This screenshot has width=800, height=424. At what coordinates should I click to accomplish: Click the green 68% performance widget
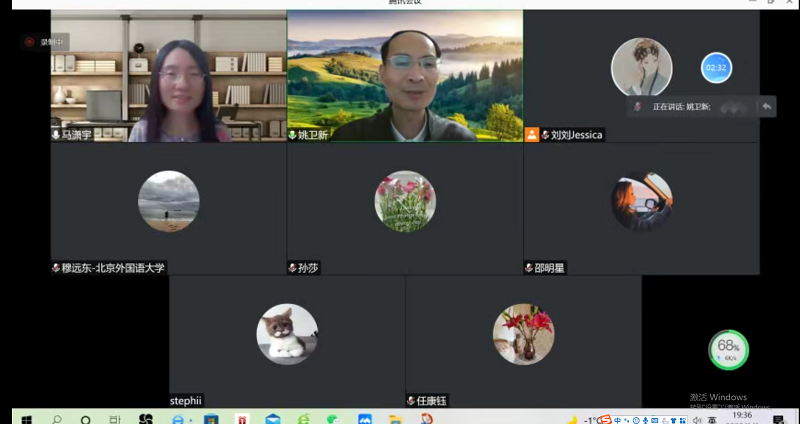click(728, 349)
